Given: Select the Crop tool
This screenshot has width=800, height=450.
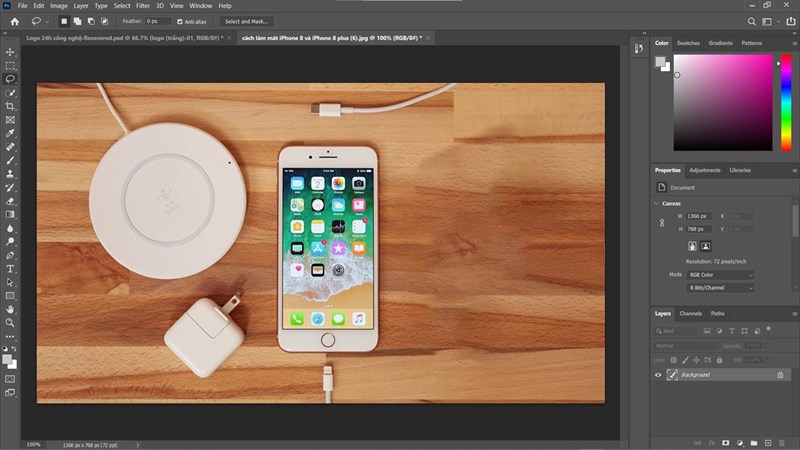Looking at the screenshot, I should [10, 106].
